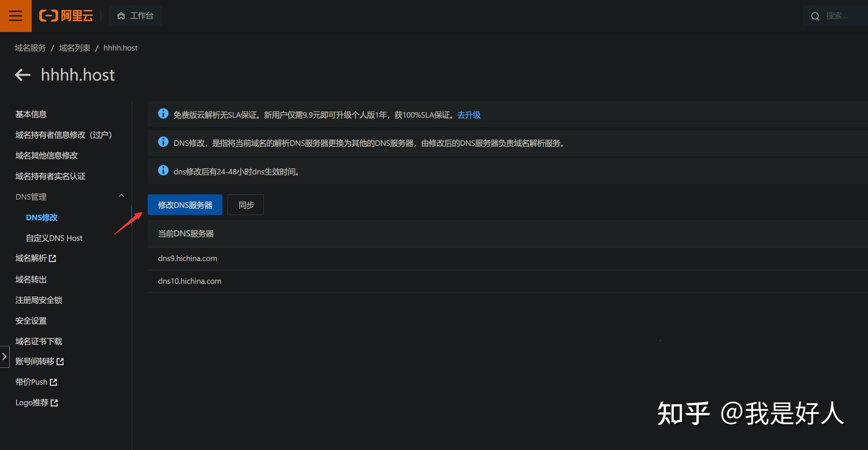868x450 pixels.
Task: Select dns9.hichina.com entry
Action: 188,258
